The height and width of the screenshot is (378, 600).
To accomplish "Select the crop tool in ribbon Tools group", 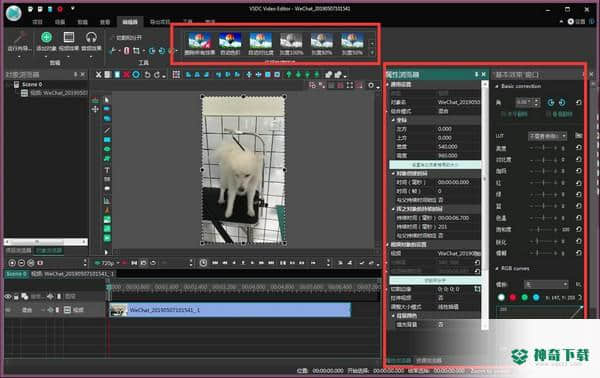I will 136,51.
